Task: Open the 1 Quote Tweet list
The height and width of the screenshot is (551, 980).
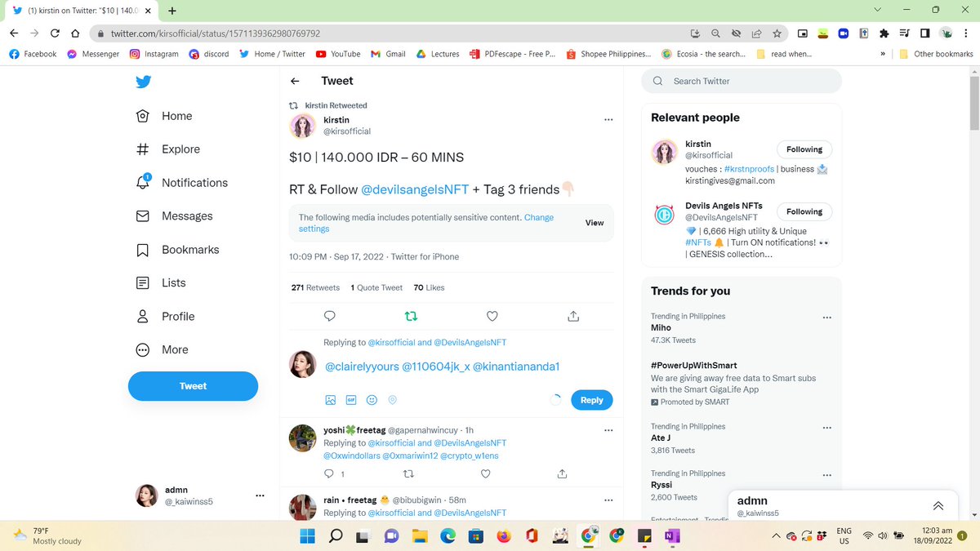Action: click(376, 287)
